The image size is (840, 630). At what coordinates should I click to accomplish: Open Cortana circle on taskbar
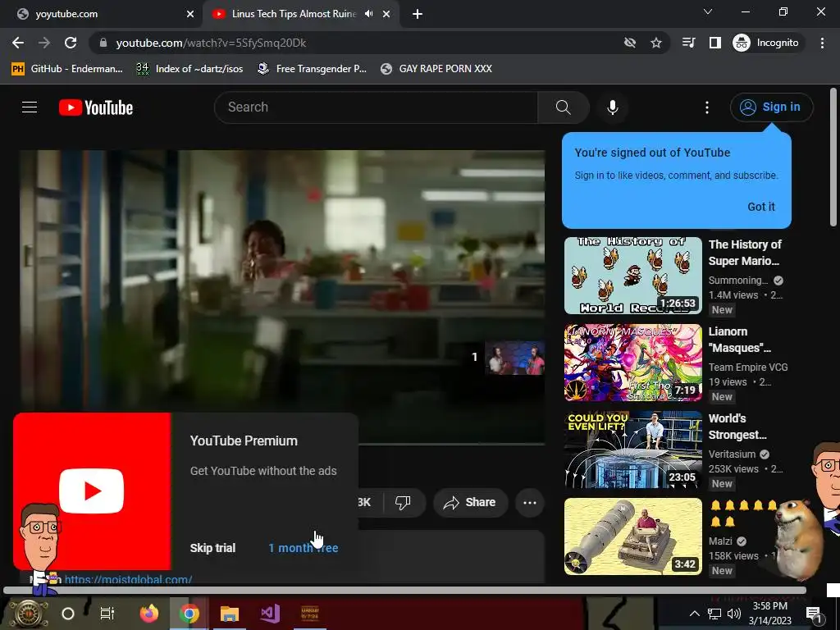point(68,614)
